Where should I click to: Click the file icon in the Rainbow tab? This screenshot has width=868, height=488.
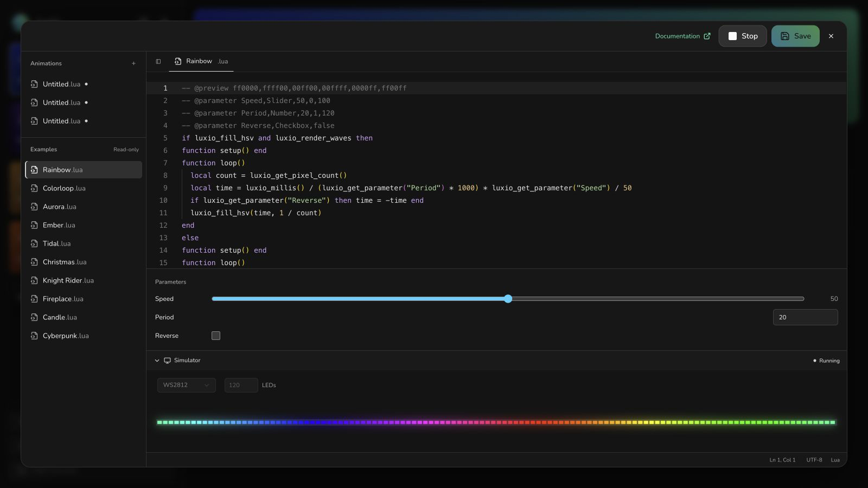(178, 61)
